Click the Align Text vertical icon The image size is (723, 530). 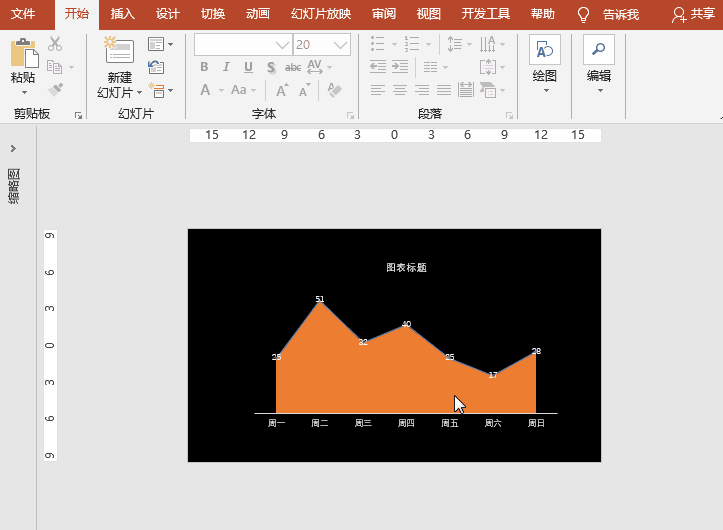point(488,67)
